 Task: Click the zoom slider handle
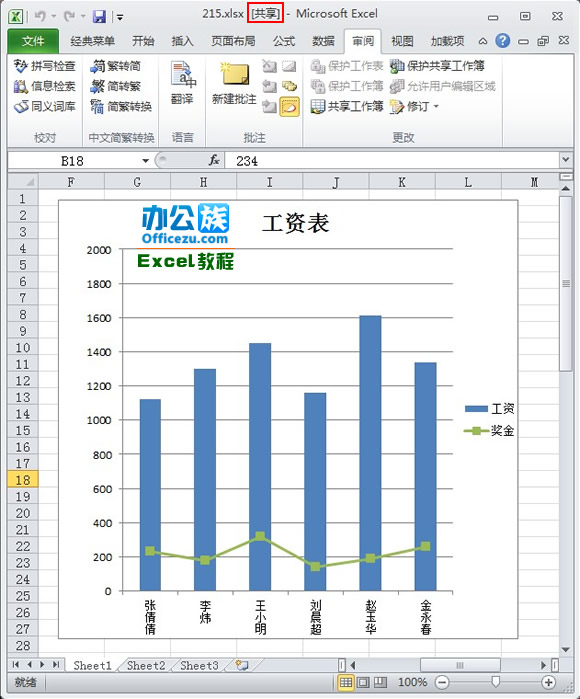coord(495,682)
